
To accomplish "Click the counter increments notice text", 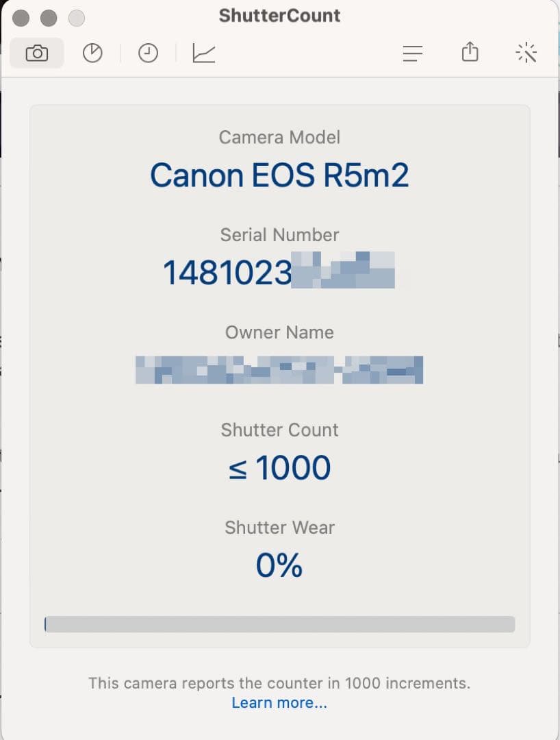I will click(x=279, y=683).
